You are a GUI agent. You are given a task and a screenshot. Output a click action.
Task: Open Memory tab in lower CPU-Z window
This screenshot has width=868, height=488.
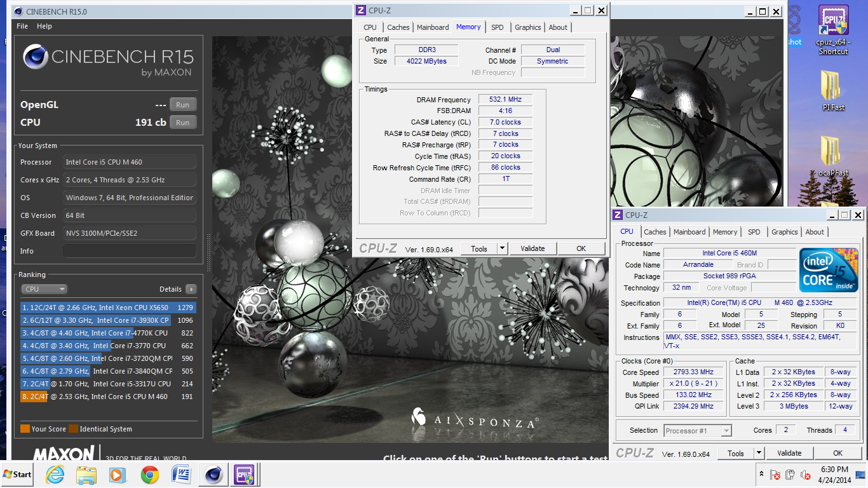(725, 232)
